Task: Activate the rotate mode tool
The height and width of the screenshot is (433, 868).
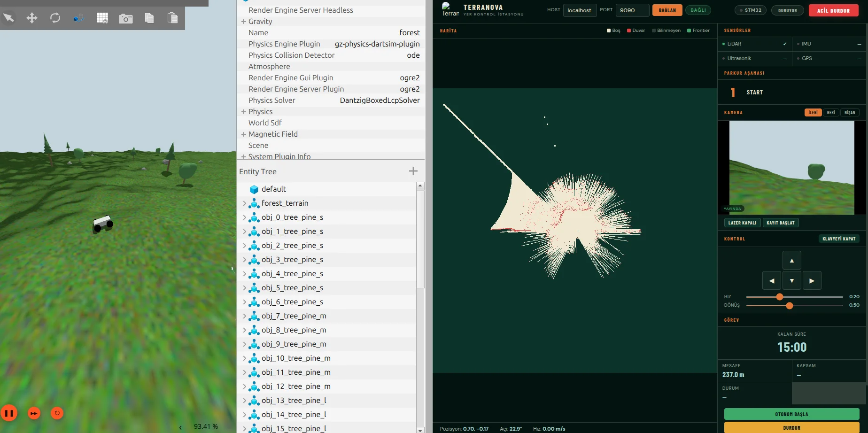Action: tap(55, 18)
